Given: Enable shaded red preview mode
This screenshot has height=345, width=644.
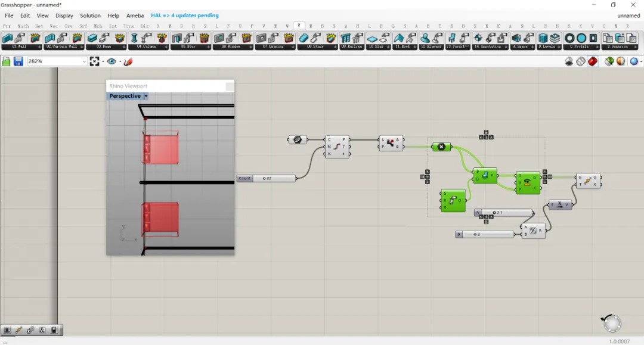Looking at the screenshot, I should (x=593, y=61).
